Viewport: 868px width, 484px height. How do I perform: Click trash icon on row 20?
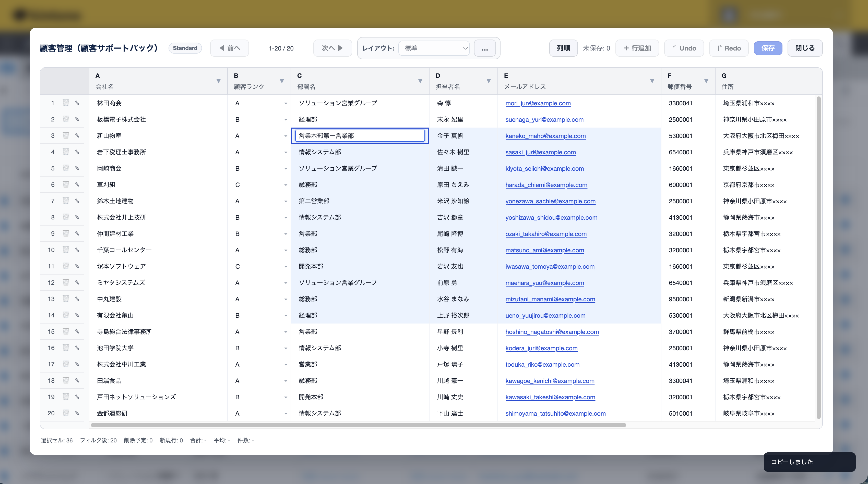66,413
